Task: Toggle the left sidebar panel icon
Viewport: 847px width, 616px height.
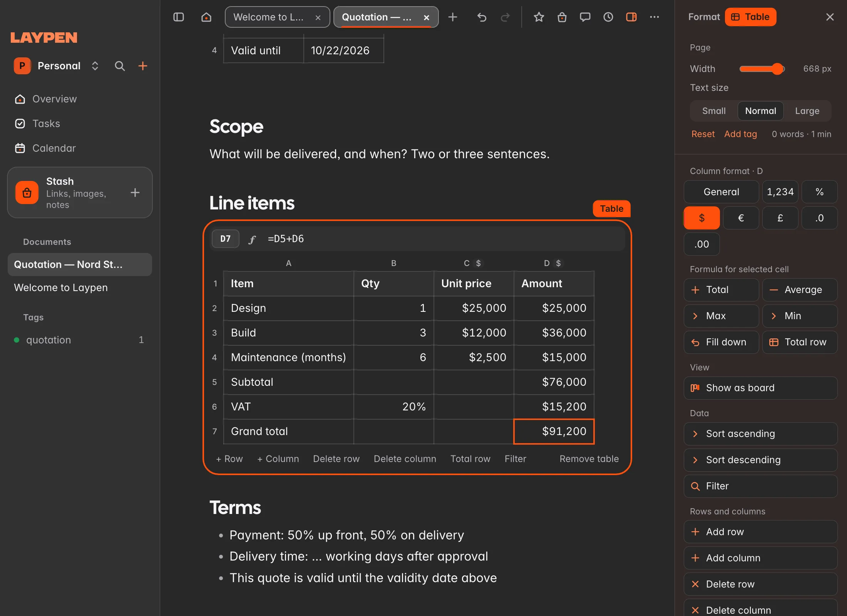Action: [179, 17]
